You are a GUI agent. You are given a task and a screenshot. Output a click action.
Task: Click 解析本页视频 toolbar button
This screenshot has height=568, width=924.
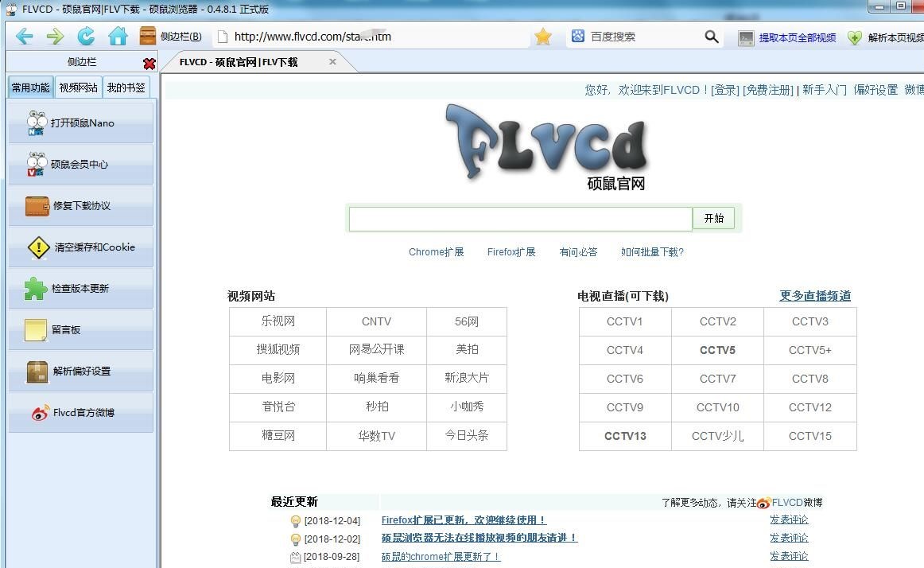[x=885, y=37]
